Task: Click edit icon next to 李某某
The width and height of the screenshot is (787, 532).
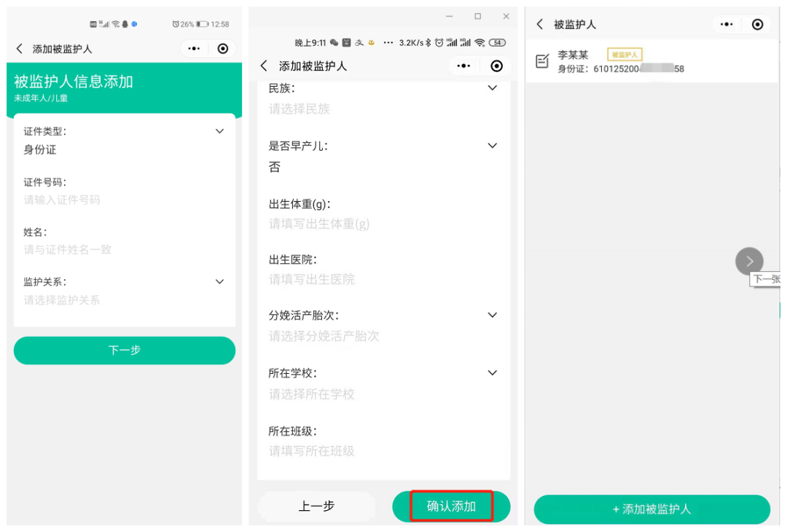Action: pyautogui.click(x=542, y=62)
